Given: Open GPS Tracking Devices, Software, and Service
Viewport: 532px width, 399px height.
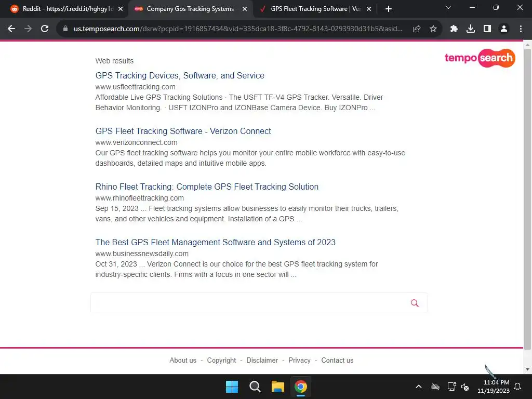Looking at the screenshot, I should pos(180,76).
